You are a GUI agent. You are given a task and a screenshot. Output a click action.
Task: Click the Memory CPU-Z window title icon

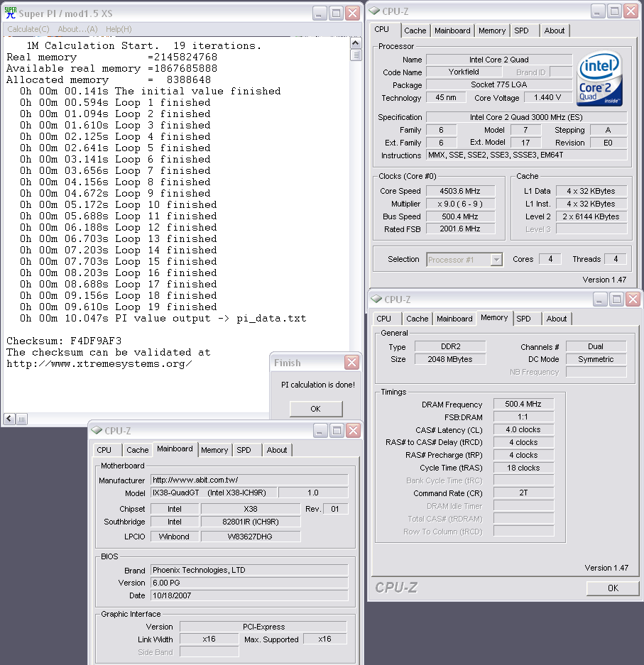[x=376, y=299]
